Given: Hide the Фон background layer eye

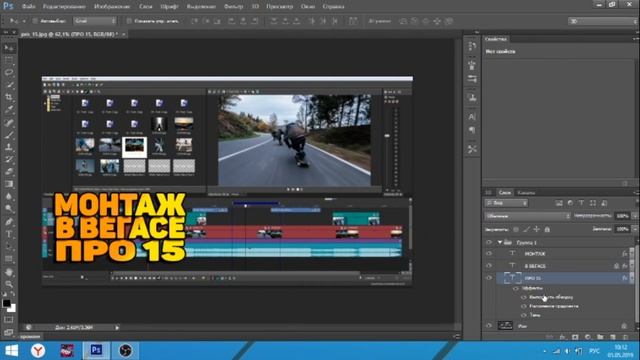Looking at the screenshot, I should tap(489, 326).
